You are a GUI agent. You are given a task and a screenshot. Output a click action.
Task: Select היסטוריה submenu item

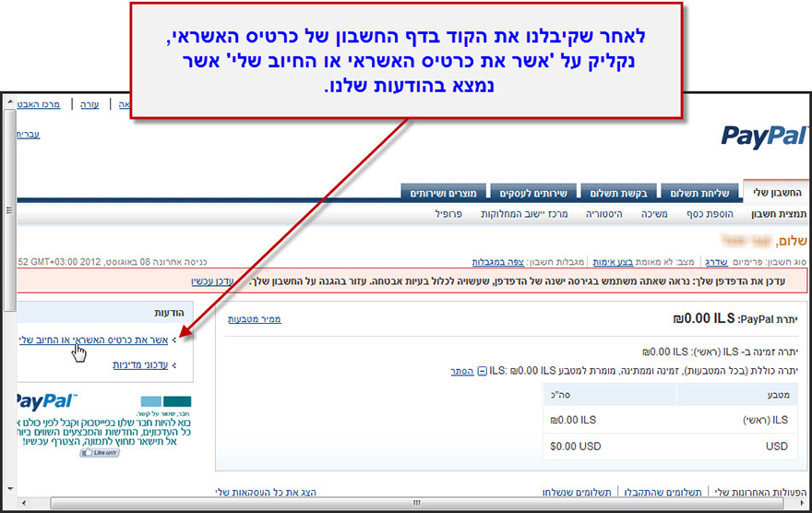pos(603,214)
